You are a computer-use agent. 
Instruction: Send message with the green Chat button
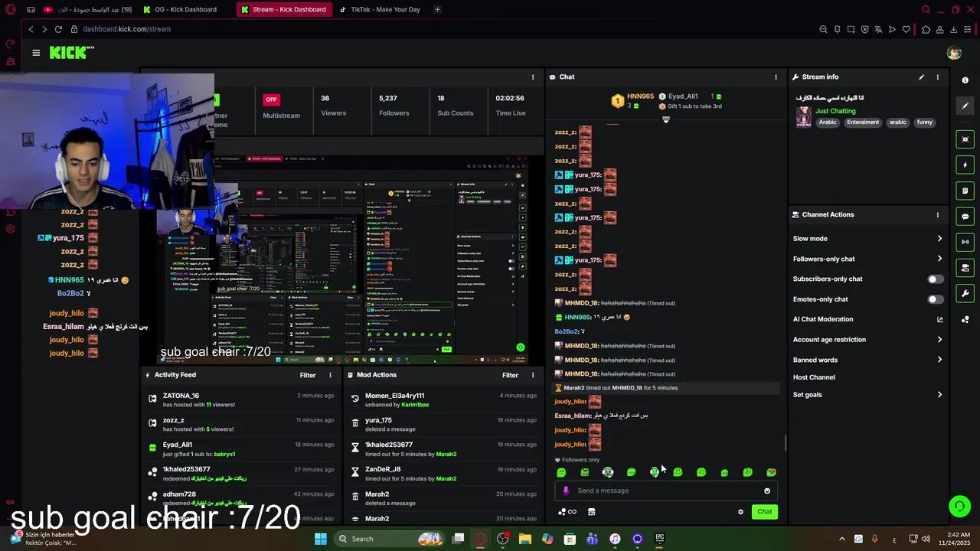pyautogui.click(x=764, y=512)
